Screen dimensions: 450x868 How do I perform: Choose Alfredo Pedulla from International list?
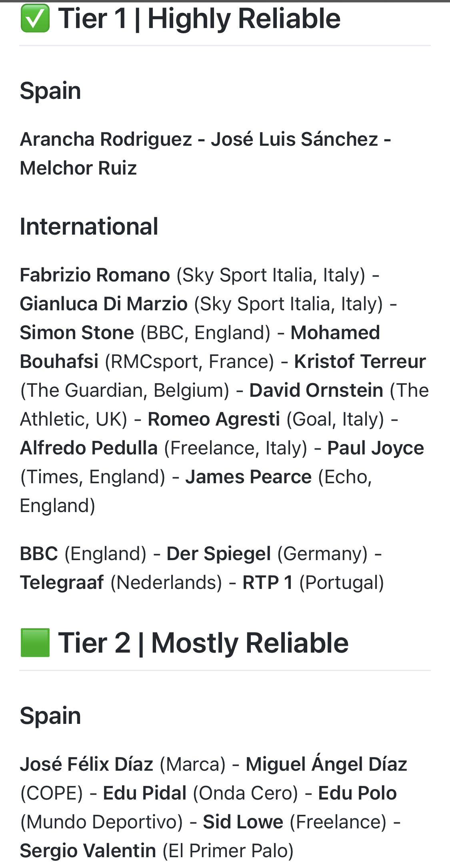click(88, 448)
